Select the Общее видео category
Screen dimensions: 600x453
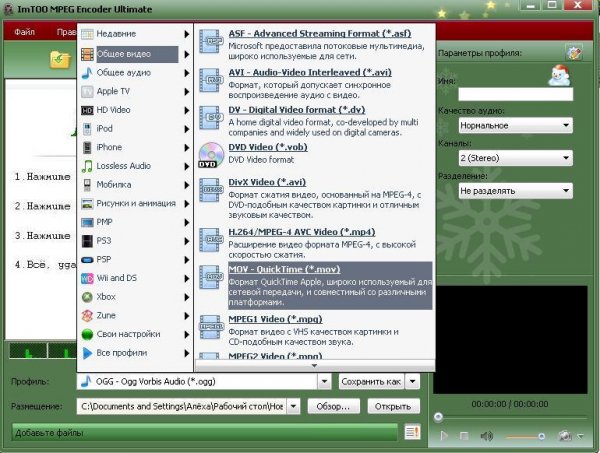tap(135, 54)
